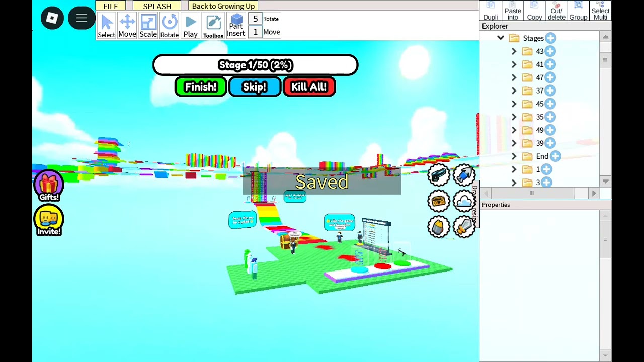This screenshot has width=644, height=362.
Task: Open the SPLASH menu tab
Action: click(x=157, y=6)
